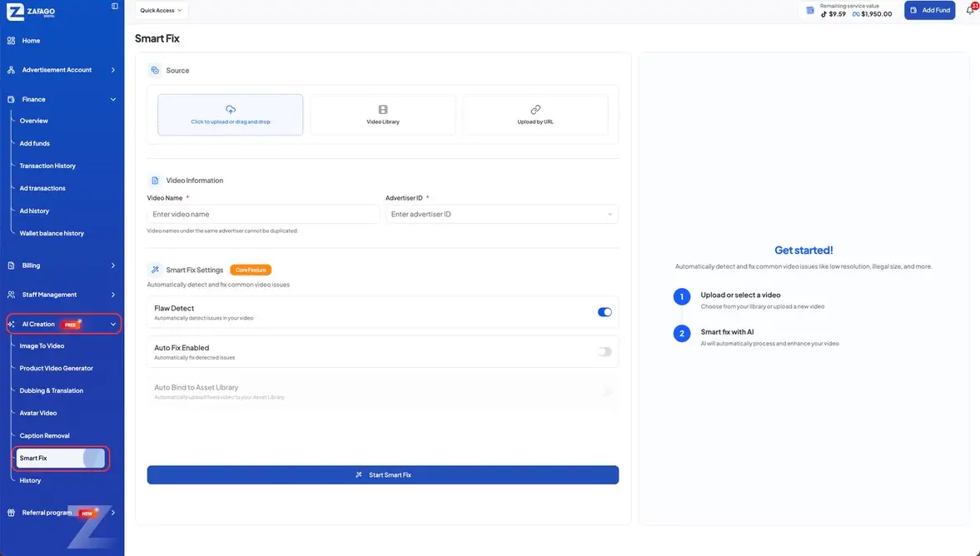
Task: Open notifications bell icon
Action: click(971, 10)
